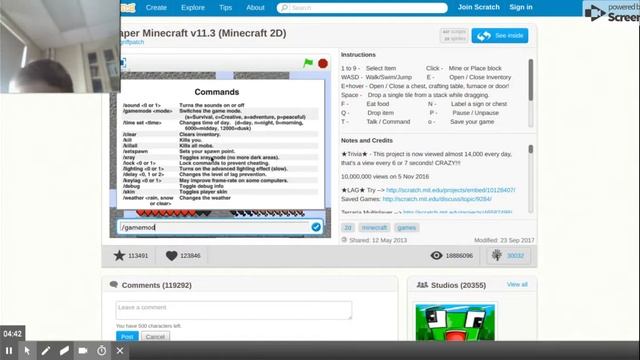
Task: Open the Tips menu item
Action: point(225,7)
